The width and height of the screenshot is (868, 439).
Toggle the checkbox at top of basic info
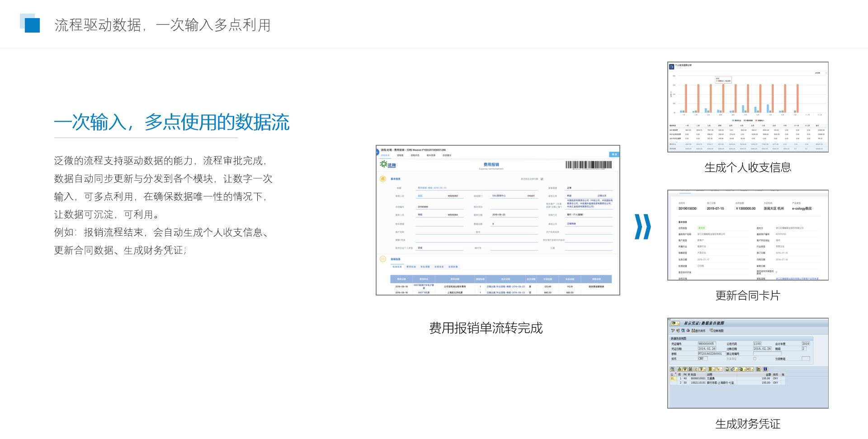point(542,179)
